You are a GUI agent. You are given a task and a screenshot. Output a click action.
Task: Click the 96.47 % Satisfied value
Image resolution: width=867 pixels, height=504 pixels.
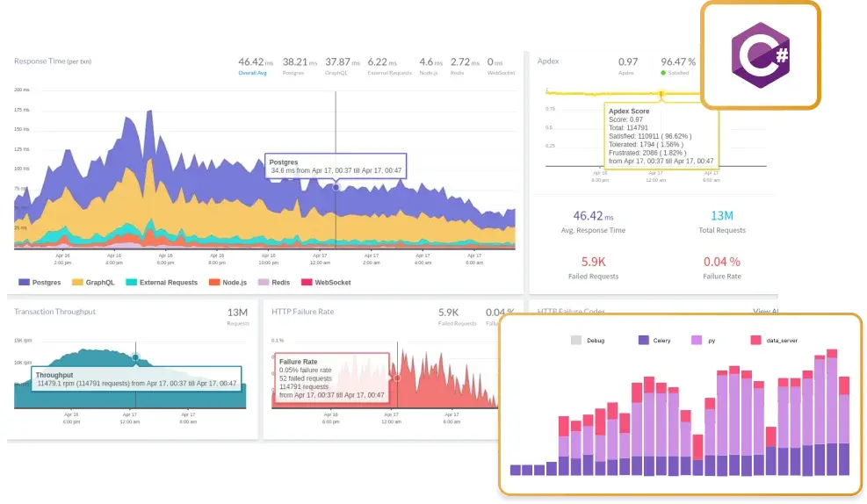click(678, 61)
